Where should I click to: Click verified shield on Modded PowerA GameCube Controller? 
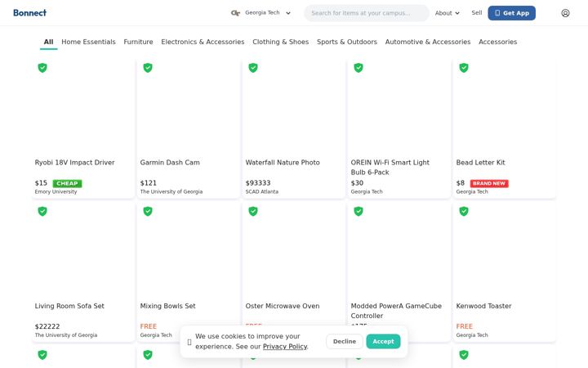359,212
